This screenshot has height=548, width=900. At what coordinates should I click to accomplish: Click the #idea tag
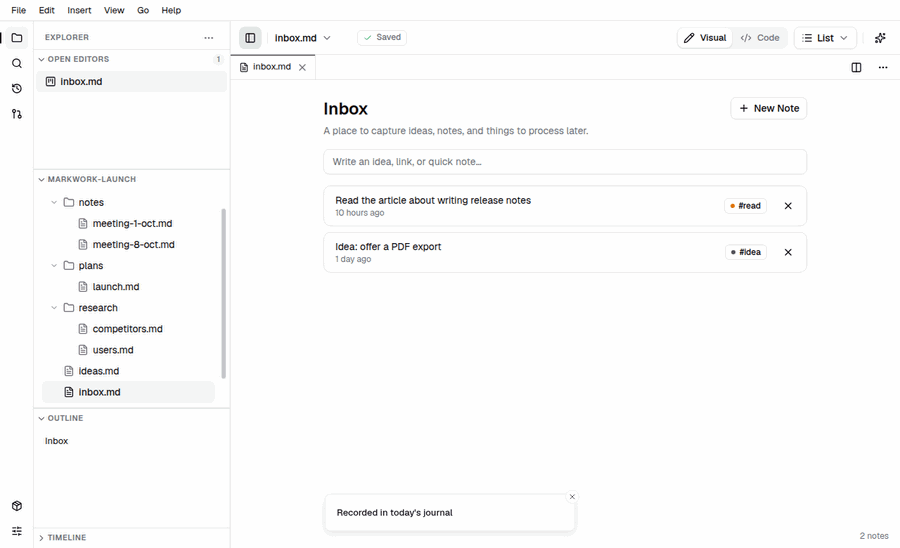[746, 252]
